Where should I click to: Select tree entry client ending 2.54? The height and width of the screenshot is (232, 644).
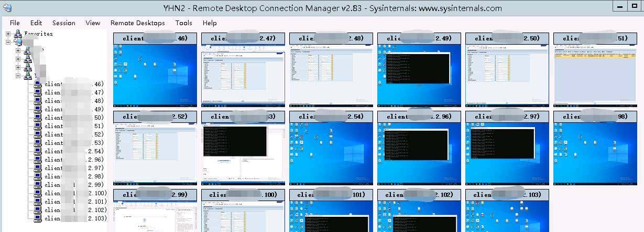(74, 151)
